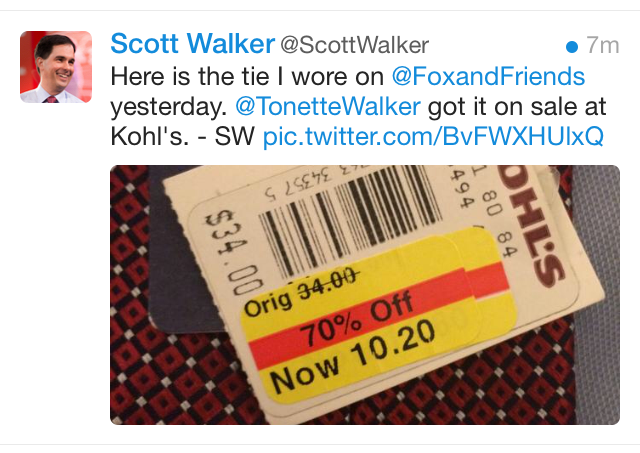Screen dimensions: 640x453
Task: Click the struck-through 'Orig 34.00' text in photo
Action: point(301,292)
